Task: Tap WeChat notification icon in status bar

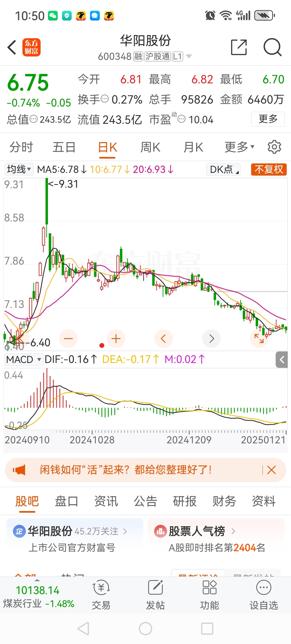Action: coord(53,16)
